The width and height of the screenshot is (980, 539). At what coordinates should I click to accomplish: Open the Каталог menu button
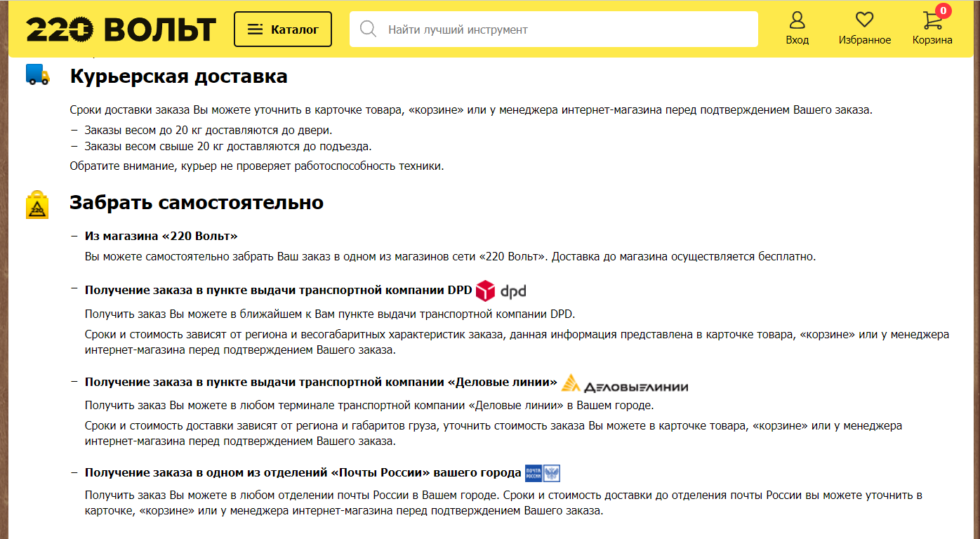(283, 29)
